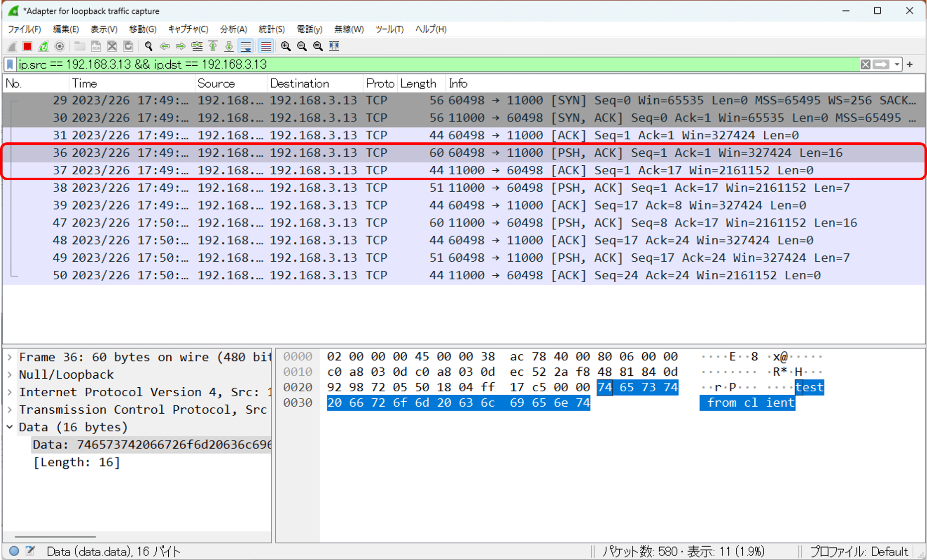
Task: Go forward to next packet arrow
Action: [180, 46]
